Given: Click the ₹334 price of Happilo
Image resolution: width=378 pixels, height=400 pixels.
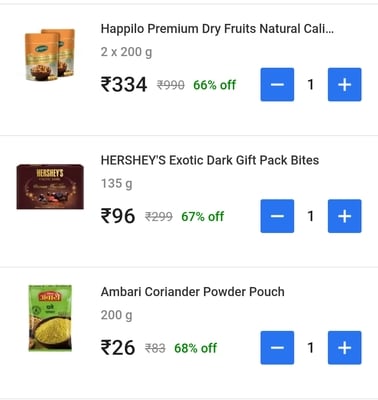Looking at the screenshot, I should click(124, 84).
